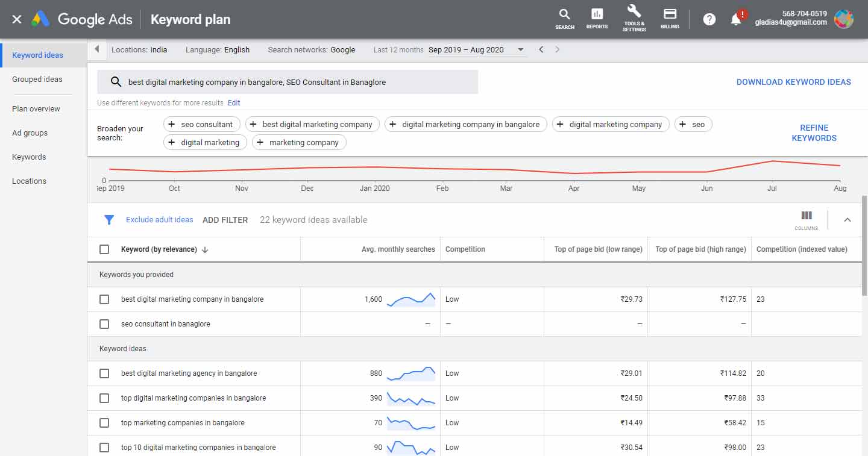868x456 pixels.
Task: Collapse the keyword table using the chevron
Action: [x=848, y=219]
